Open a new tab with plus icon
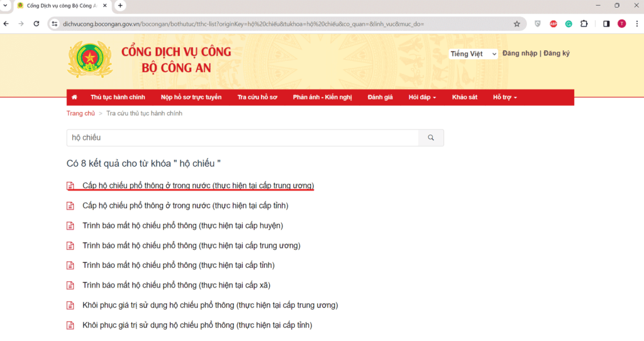The height and width of the screenshot is (341, 644). point(120,6)
